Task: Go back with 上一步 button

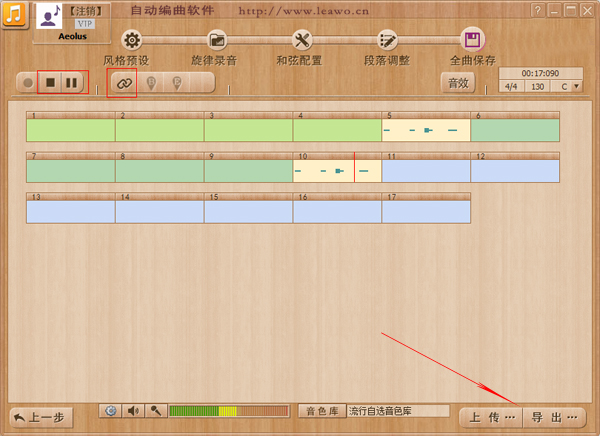Action: tap(41, 417)
